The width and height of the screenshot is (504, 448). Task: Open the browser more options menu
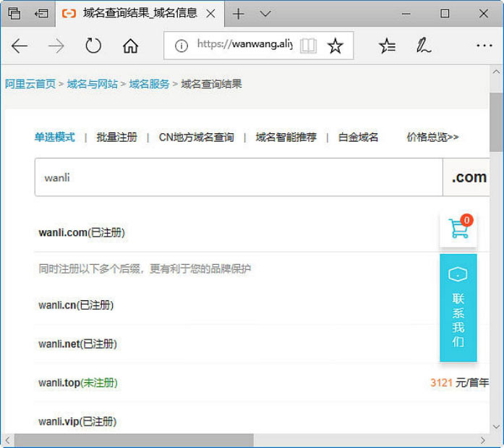pos(484,46)
